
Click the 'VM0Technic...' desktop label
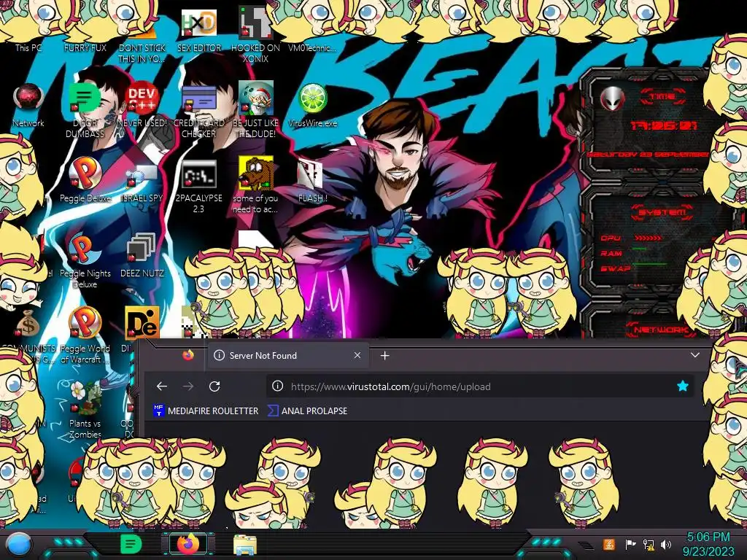(x=312, y=47)
